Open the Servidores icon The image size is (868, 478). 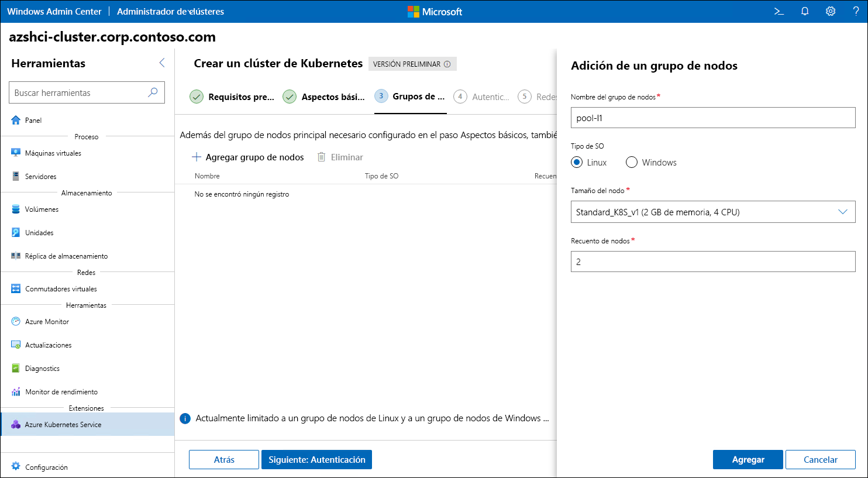click(x=16, y=176)
